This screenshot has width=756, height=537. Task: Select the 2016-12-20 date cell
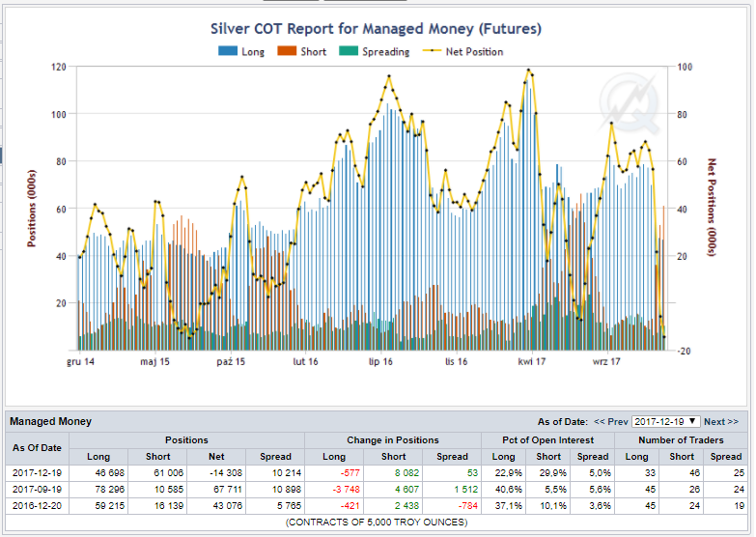(x=37, y=506)
